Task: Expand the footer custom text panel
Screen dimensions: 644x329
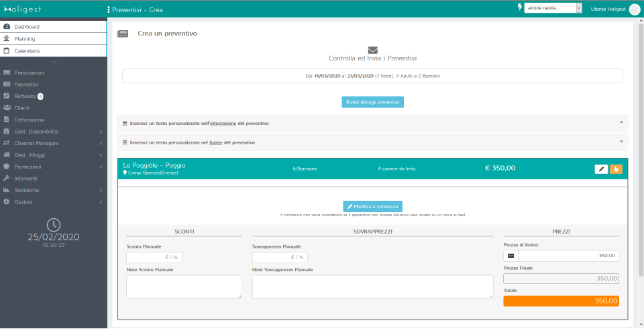Action: tap(372, 142)
